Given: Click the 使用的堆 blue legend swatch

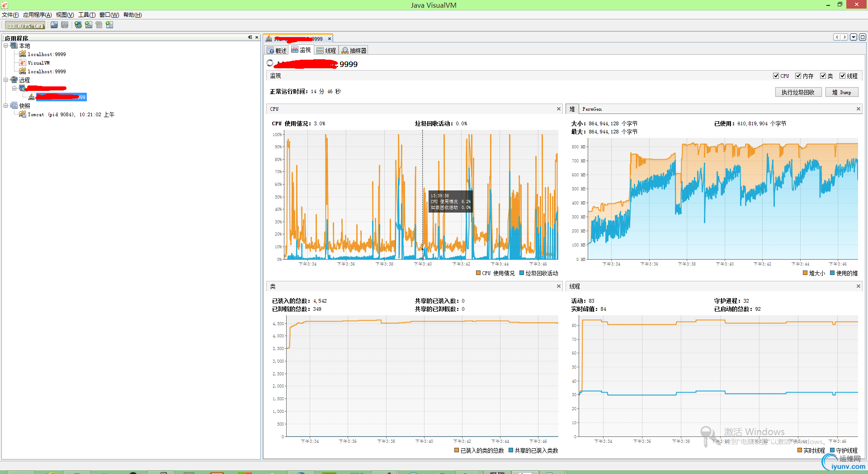Looking at the screenshot, I should point(832,273).
